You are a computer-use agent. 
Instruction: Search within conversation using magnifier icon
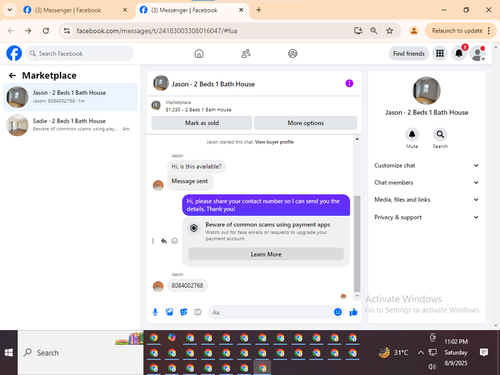(x=440, y=134)
